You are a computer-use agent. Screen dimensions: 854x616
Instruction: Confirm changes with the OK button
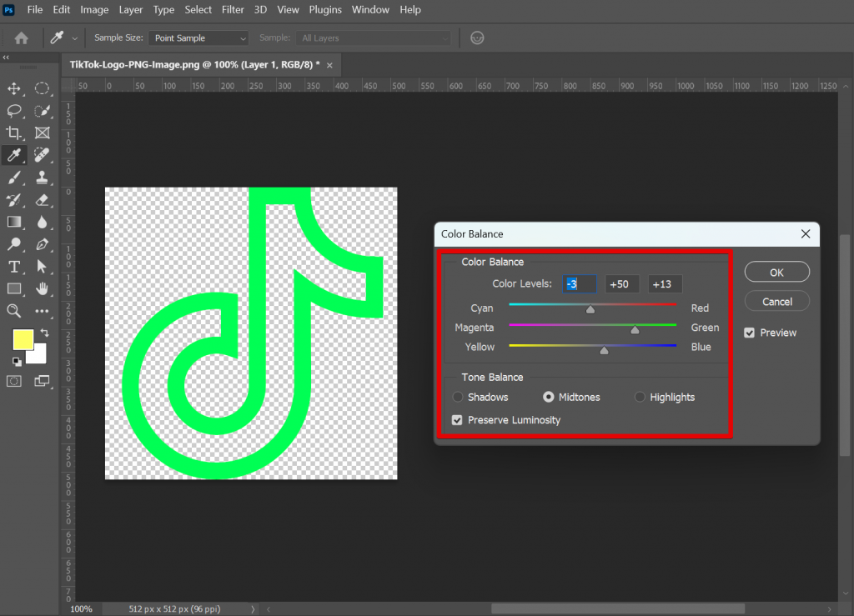(x=776, y=272)
